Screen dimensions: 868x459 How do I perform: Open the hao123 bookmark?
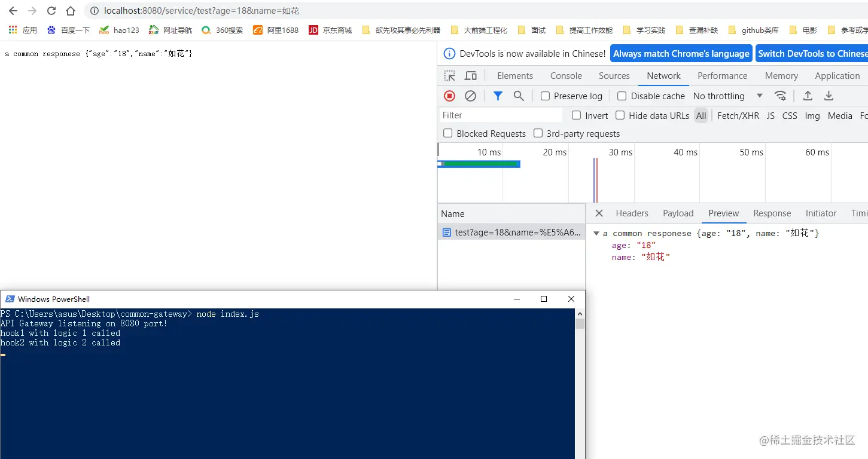click(x=119, y=30)
